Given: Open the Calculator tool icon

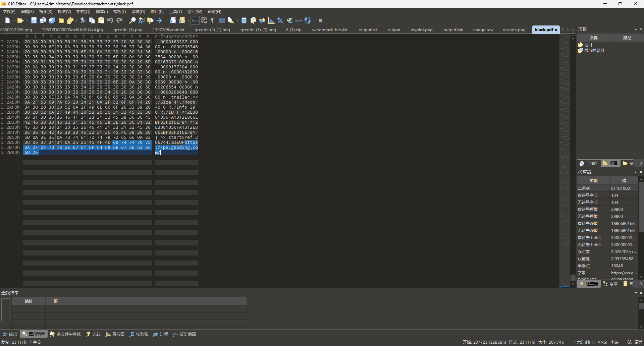Looking at the screenshot, I should tap(244, 20).
